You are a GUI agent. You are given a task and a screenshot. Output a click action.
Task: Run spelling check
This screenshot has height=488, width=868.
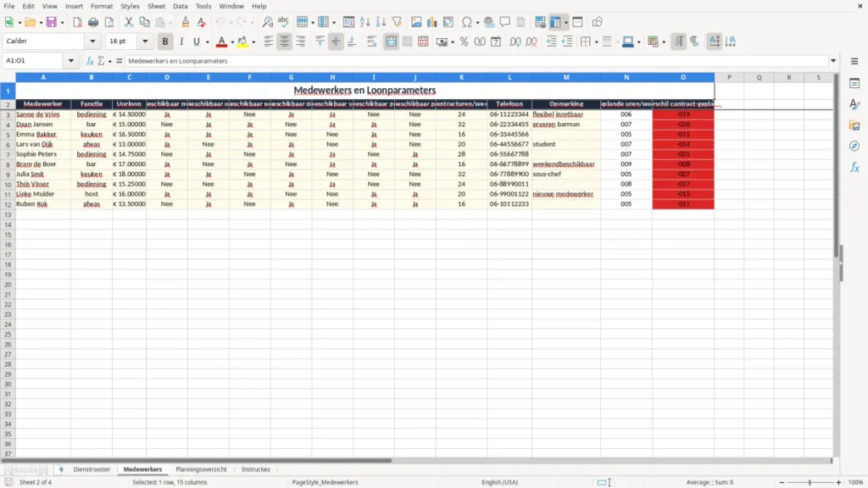tap(283, 22)
